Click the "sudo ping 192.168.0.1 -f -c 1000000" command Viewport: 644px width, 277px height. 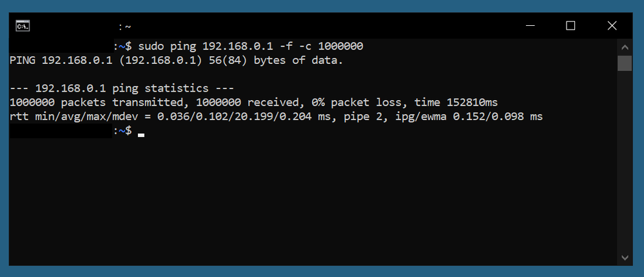pos(251,46)
